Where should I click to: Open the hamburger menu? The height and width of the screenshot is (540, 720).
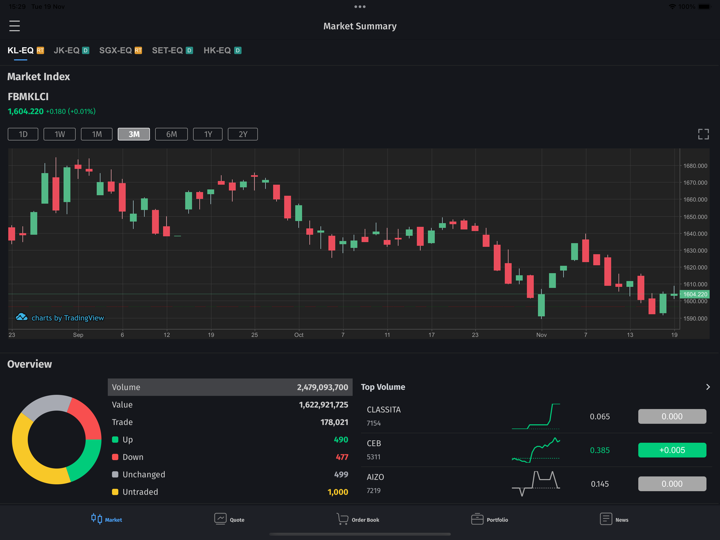14,26
